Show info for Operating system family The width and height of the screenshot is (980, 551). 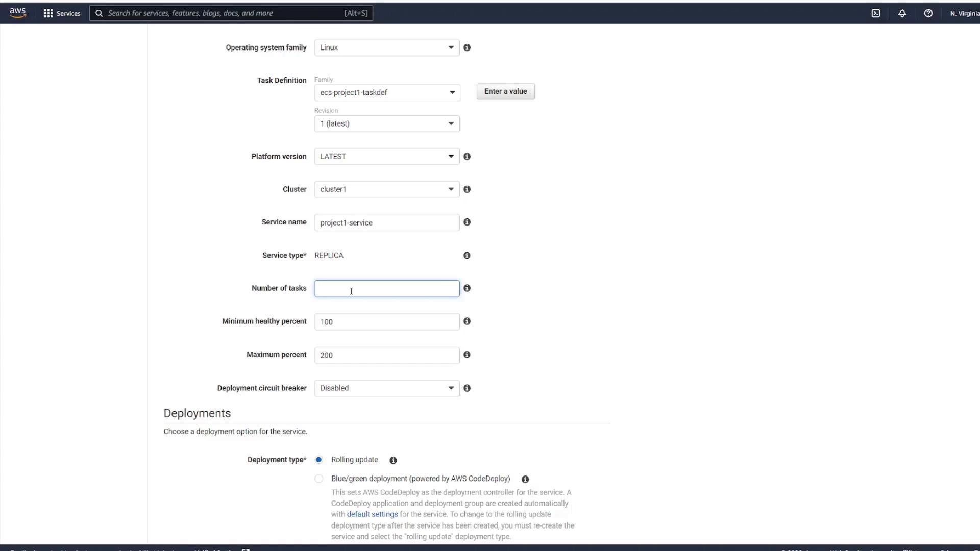[467, 47]
